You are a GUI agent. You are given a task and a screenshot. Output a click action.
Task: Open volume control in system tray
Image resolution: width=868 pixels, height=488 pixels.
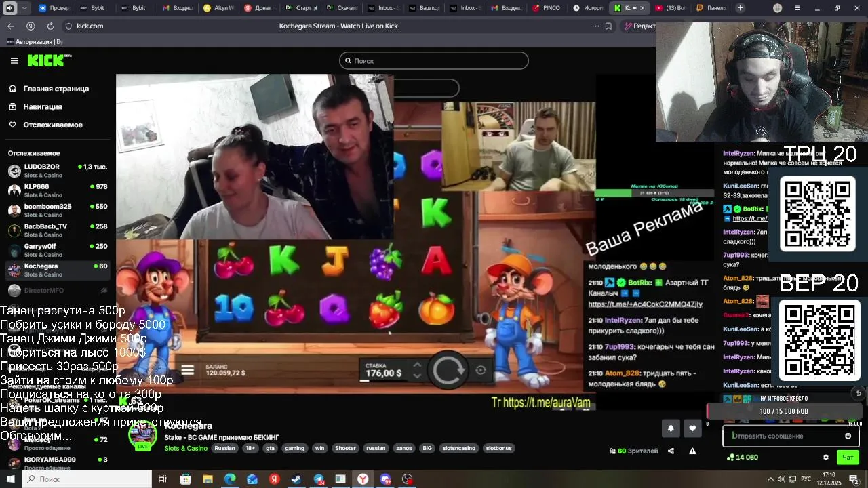coord(781,479)
